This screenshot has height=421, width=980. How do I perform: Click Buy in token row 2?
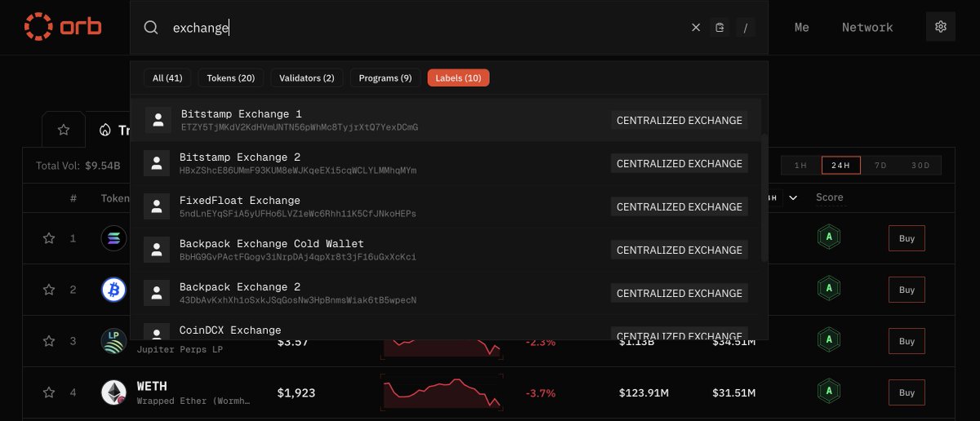[906, 290]
